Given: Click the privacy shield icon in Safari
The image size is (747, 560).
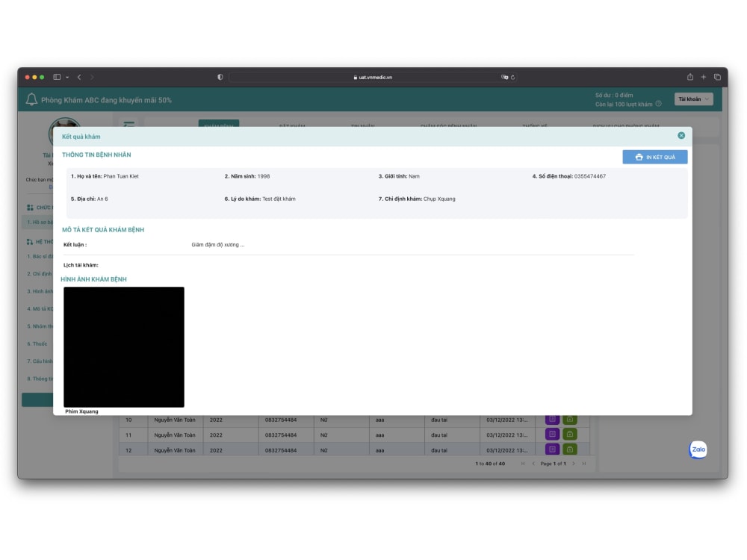Looking at the screenshot, I should [220, 77].
